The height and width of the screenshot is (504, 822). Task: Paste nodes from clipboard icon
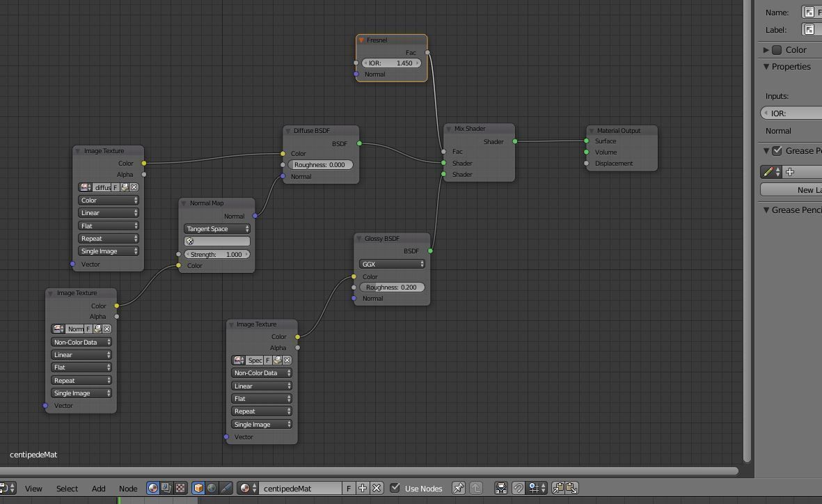click(x=571, y=488)
